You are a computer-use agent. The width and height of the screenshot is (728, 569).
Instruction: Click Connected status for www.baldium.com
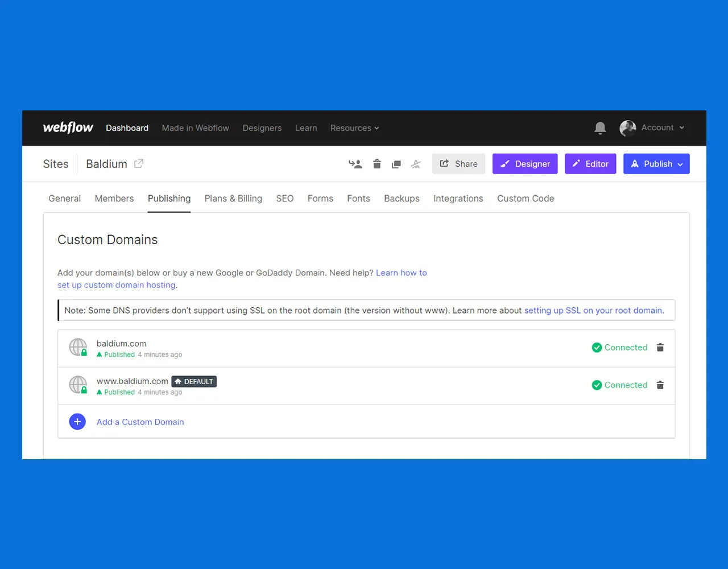619,385
